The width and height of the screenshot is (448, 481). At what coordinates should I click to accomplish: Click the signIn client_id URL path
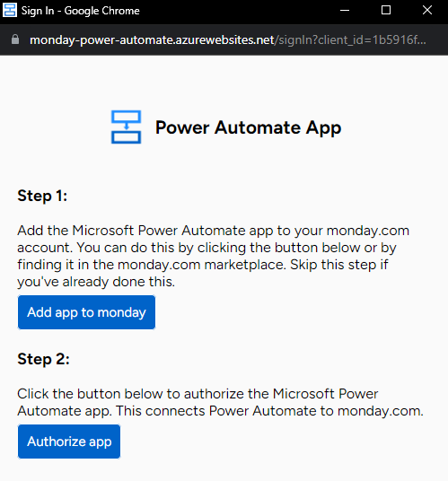click(x=350, y=39)
